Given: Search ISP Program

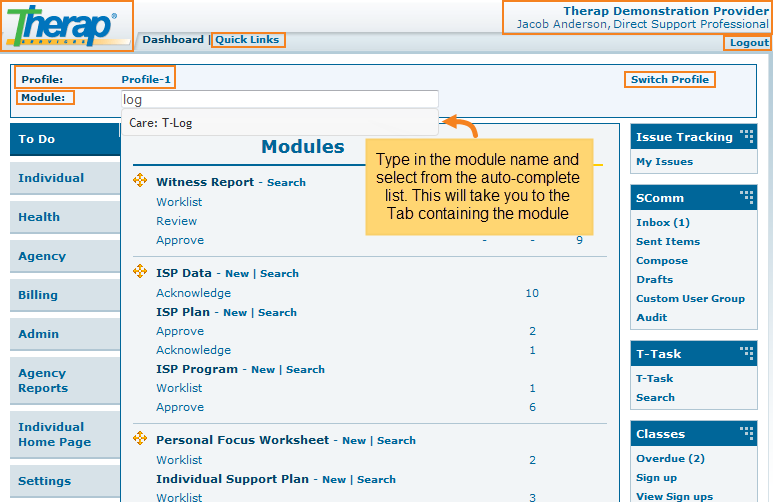Looking at the screenshot, I should pyautogui.click(x=306, y=370).
